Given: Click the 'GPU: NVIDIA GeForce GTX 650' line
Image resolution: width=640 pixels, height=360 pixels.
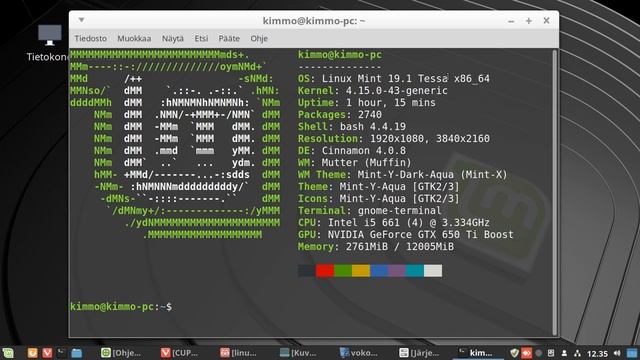Looking at the screenshot, I should 405,235.
